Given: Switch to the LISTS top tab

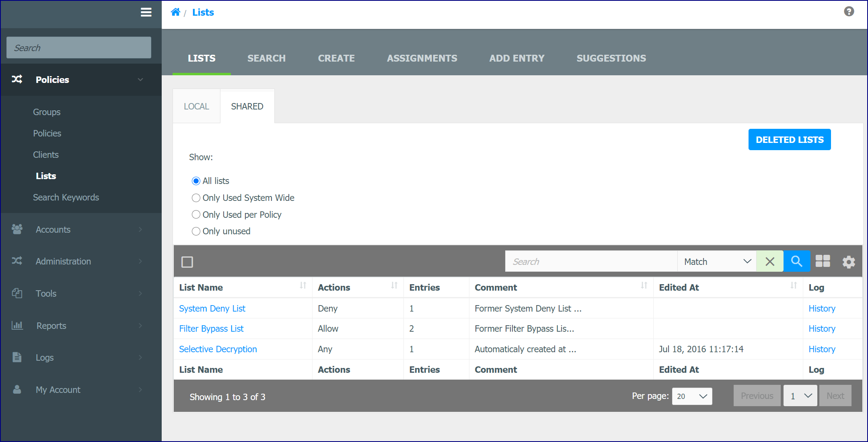Looking at the screenshot, I should point(202,58).
